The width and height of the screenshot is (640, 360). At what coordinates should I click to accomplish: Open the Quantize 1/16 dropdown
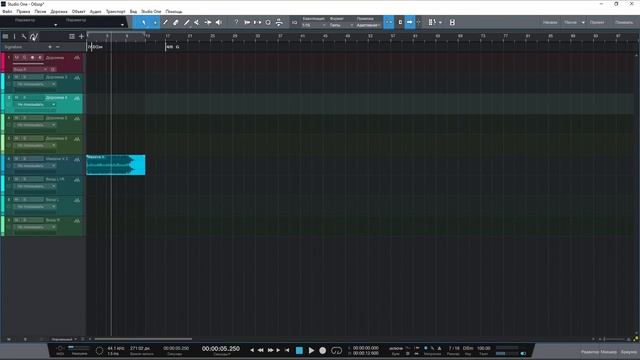[314, 25]
